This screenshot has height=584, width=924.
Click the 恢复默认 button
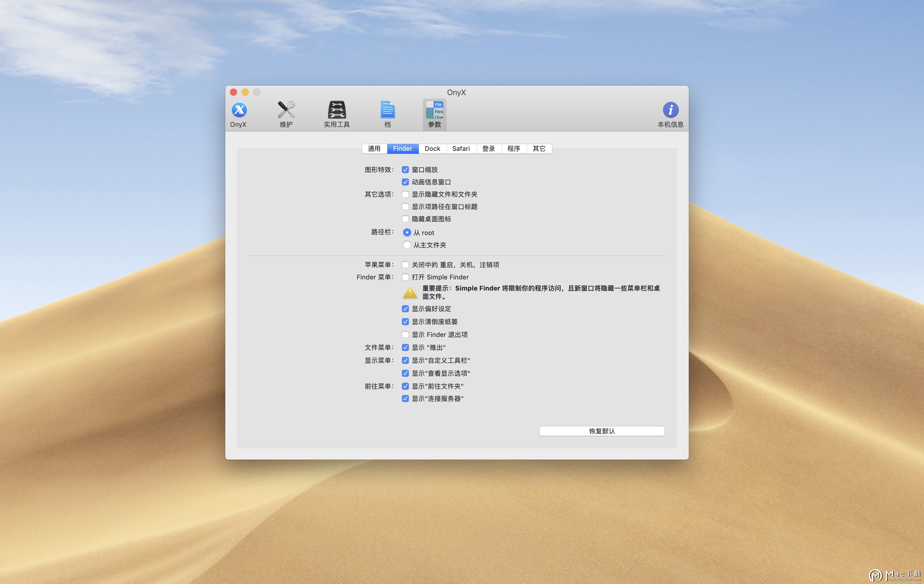602,431
